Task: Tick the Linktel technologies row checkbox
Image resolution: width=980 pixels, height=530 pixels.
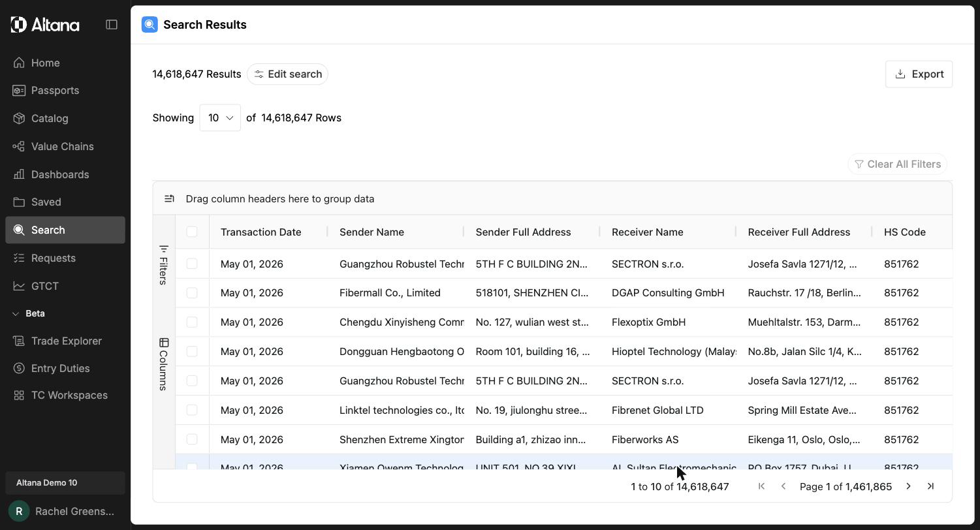Action: coord(192,410)
